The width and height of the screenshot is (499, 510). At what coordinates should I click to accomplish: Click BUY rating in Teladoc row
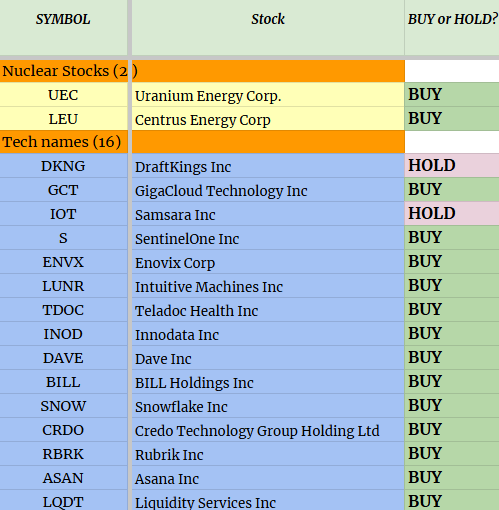click(452, 310)
